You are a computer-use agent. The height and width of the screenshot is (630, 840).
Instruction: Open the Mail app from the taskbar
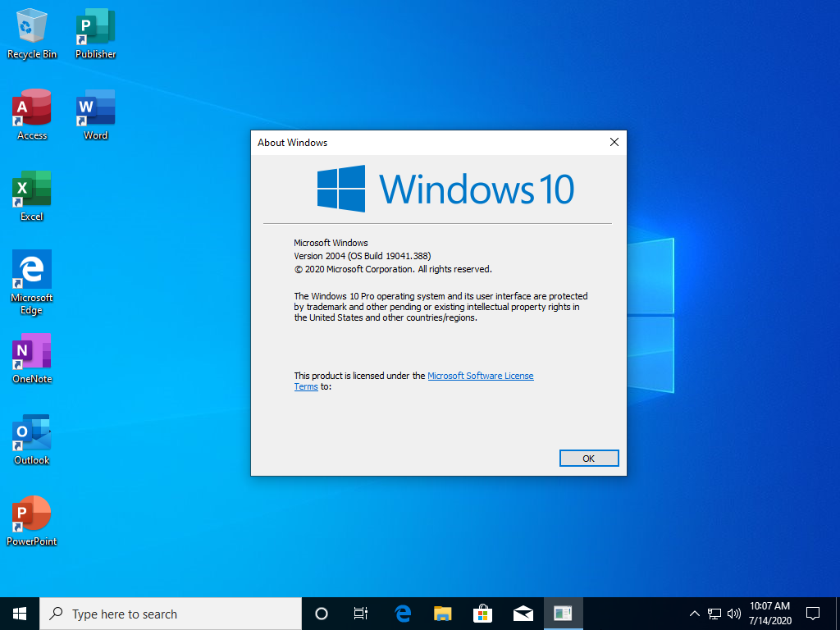click(523, 614)
